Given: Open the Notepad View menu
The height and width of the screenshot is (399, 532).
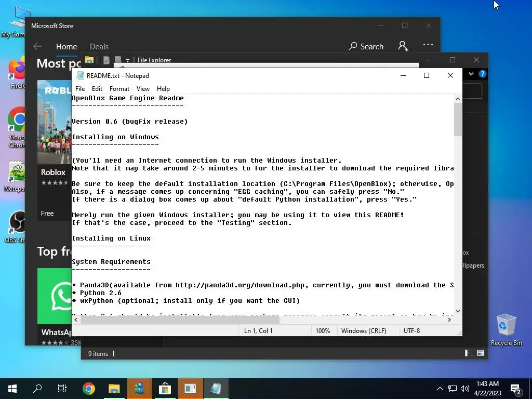Looking at the screenshot, I should [x=143, y=88].
